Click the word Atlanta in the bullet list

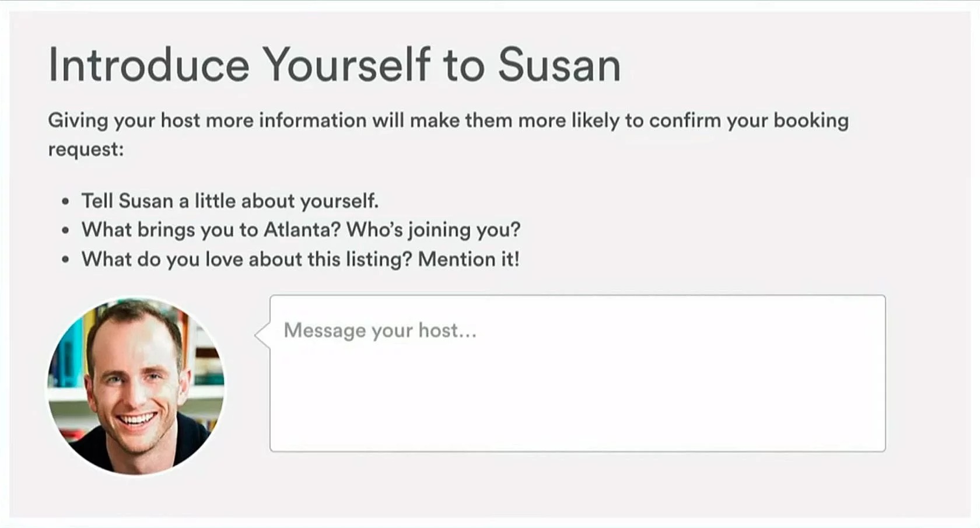(x=302, y=230)
